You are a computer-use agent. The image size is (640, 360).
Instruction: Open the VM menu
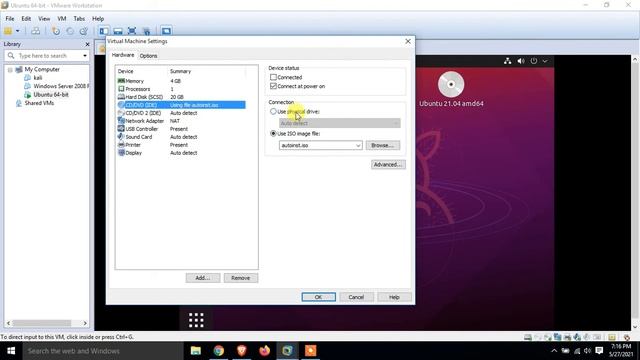[x=62, y=19]
